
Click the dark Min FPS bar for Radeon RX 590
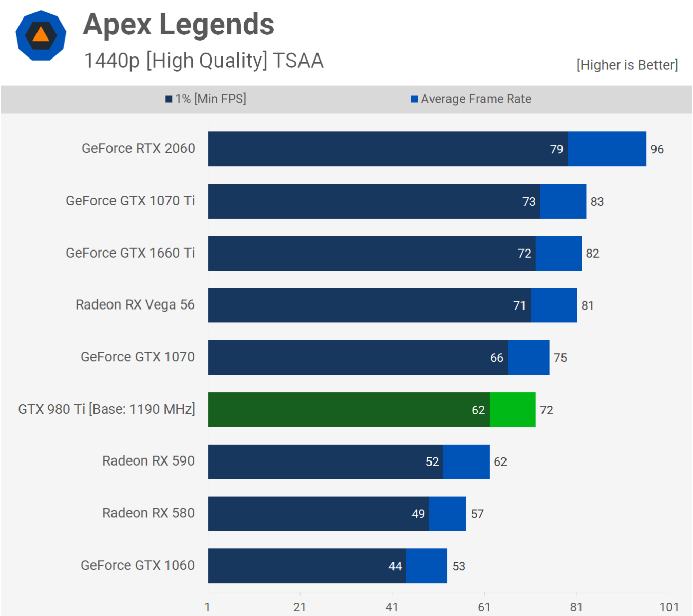point(325,462)
